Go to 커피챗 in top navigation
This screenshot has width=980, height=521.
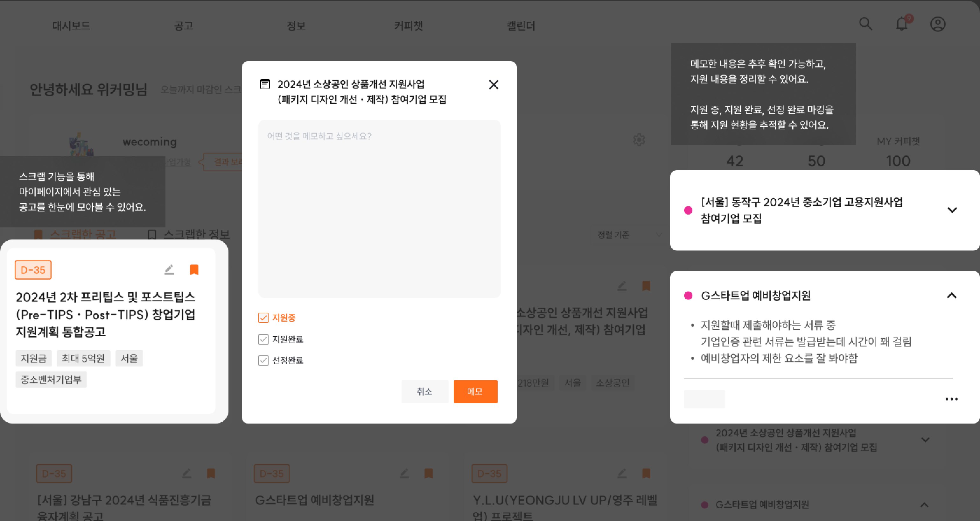[x=409, y=25]
